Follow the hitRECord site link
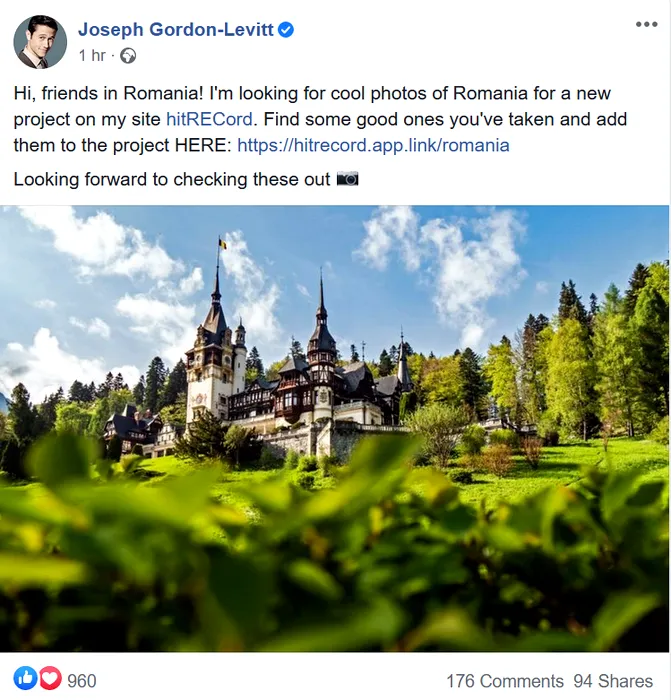The width and height of the screenshot is (671, 700). click(x=209, y=119)
